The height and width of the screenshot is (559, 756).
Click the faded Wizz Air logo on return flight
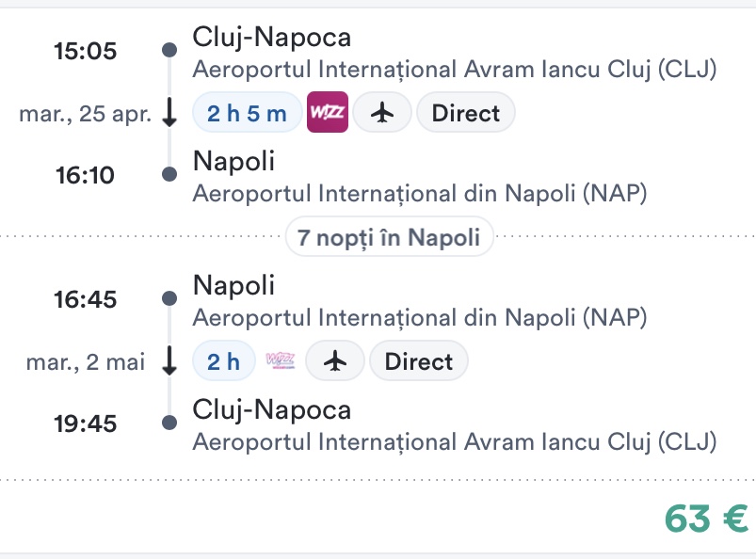[x=281, y=361]
